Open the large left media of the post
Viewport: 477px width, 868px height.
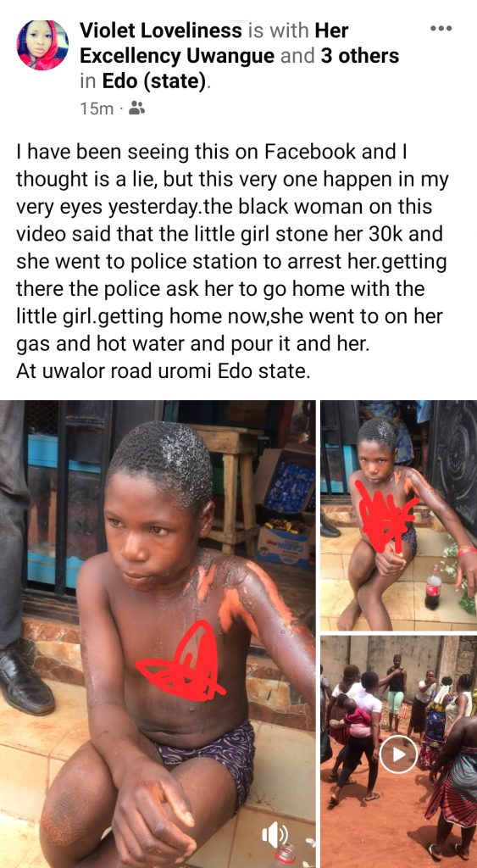[x=158, y=634]
